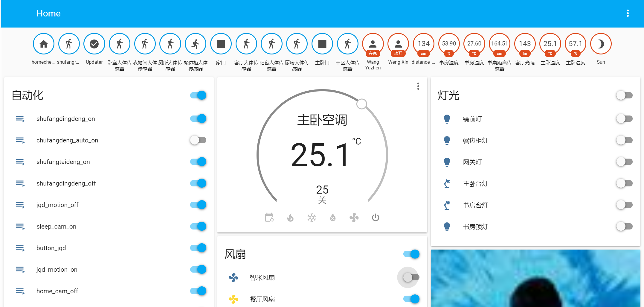Image resolution: width=644 pixels, height=307 pixels.
Task: Select the 阳台人体传感器 badge
Action: [271, 44]
